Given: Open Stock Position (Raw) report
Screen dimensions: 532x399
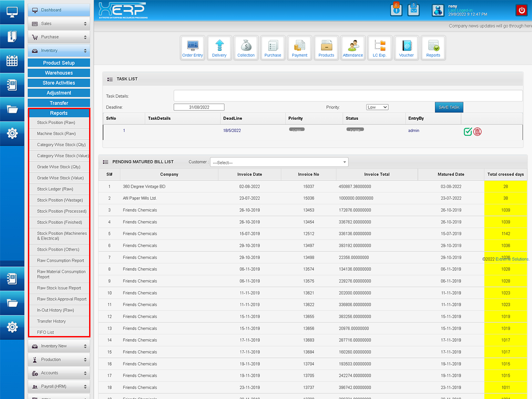Looking at the screenshot, I should pyautogui.click(x=56, y=122).
